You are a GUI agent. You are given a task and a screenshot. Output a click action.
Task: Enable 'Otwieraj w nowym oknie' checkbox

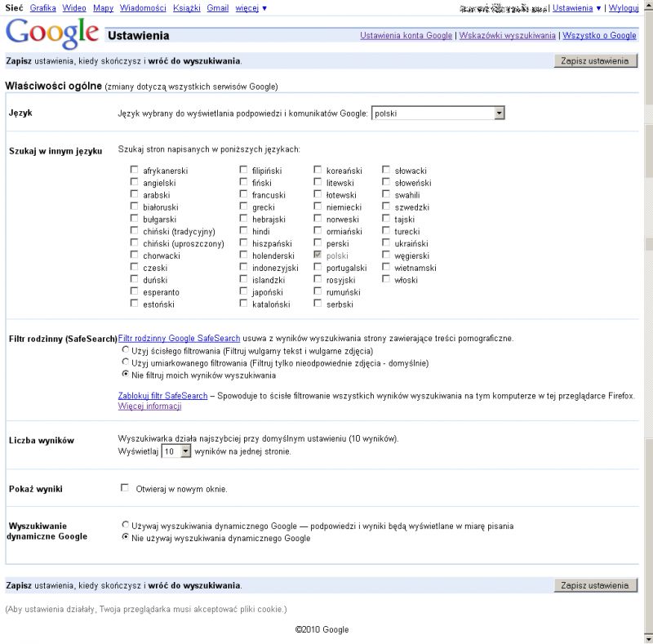point(124,487)
